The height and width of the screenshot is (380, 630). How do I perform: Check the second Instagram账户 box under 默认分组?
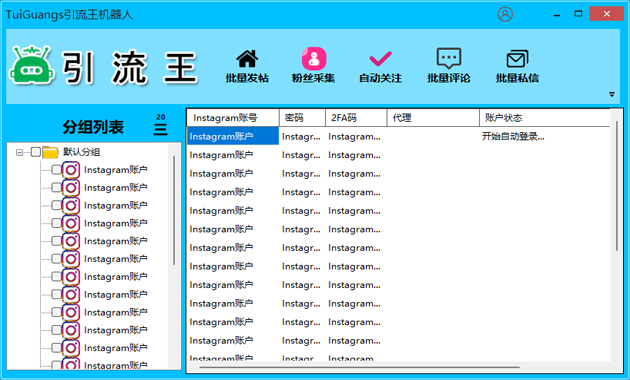coord(56,188)
